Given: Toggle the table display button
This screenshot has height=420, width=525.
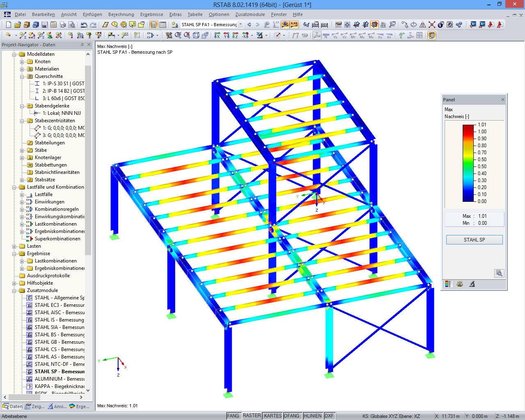Looking at the screenshot, I should 163,25.
